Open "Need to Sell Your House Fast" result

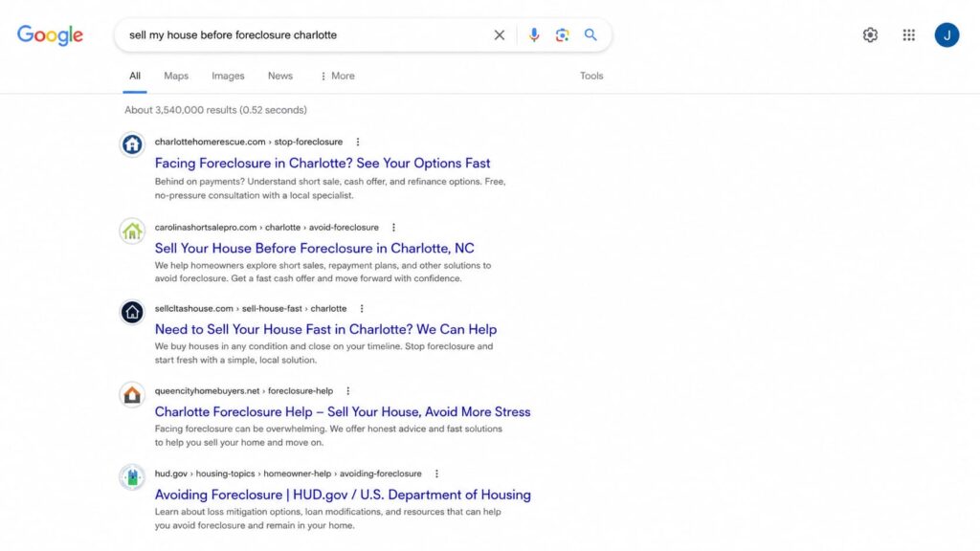tap(325, 329)
